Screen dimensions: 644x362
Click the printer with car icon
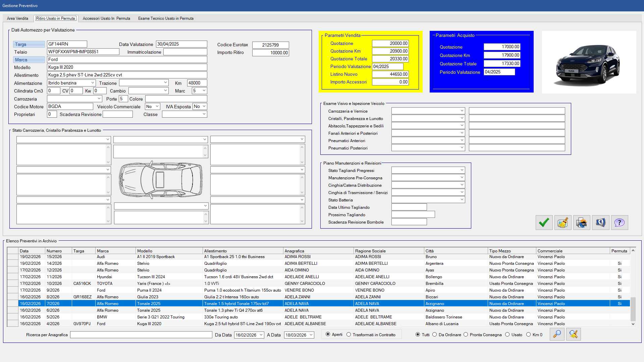[581, 223]
